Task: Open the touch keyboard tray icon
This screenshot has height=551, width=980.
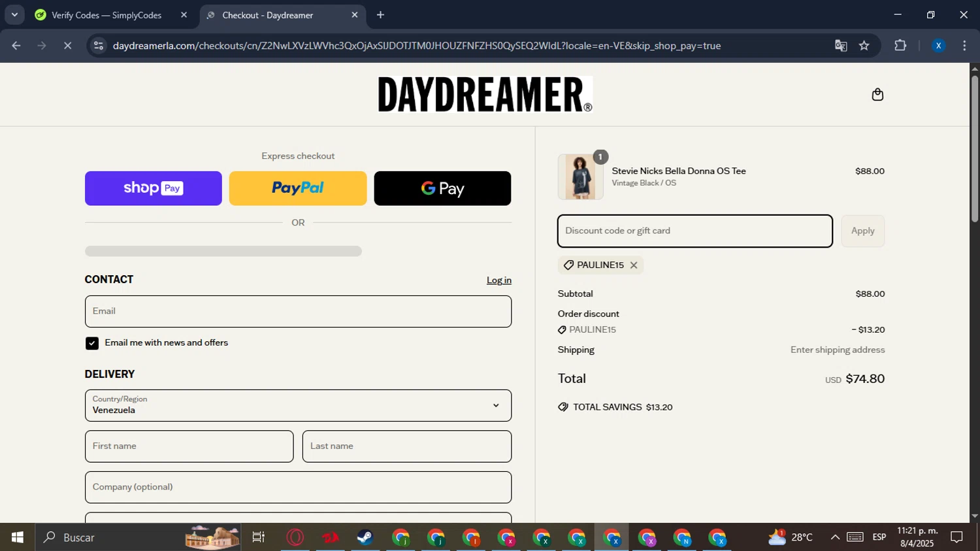Action: (855, 537)
